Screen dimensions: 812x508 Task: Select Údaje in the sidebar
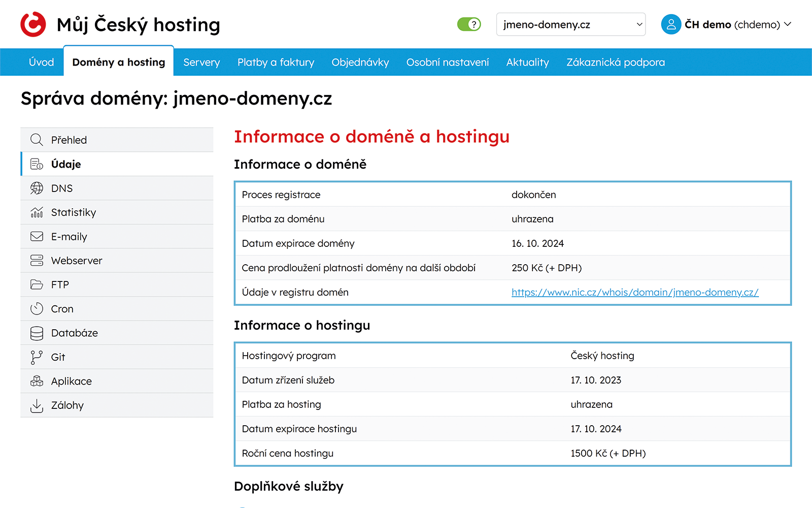click(x=117, y=164)
